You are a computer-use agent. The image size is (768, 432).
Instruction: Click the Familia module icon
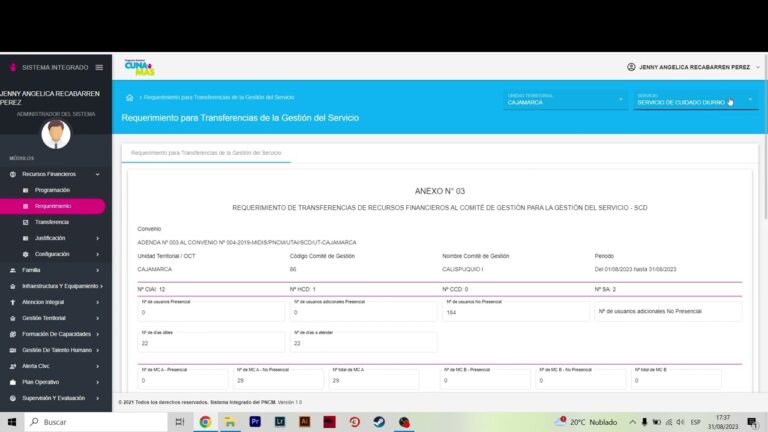coord(13,270)
